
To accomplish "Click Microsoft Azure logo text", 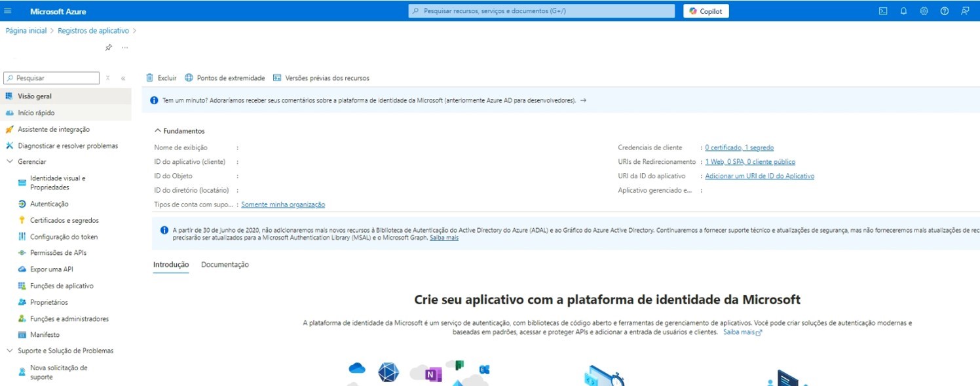I will pos(58,11).
